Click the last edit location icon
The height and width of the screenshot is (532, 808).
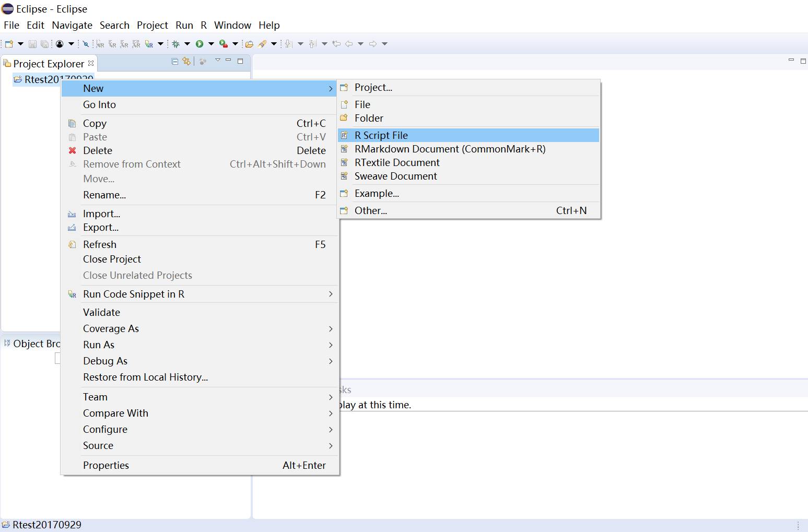[x=336, y=44]
